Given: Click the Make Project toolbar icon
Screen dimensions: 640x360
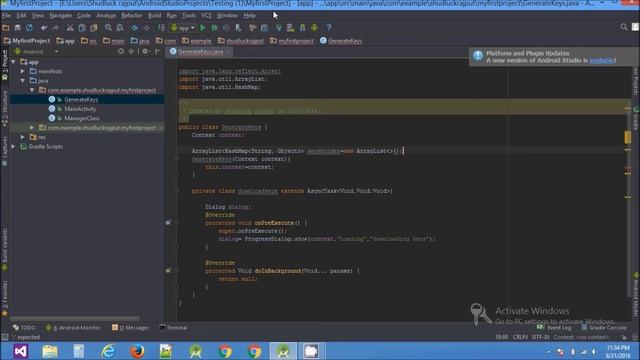Looking at the screenshot, I should [162, 28].
